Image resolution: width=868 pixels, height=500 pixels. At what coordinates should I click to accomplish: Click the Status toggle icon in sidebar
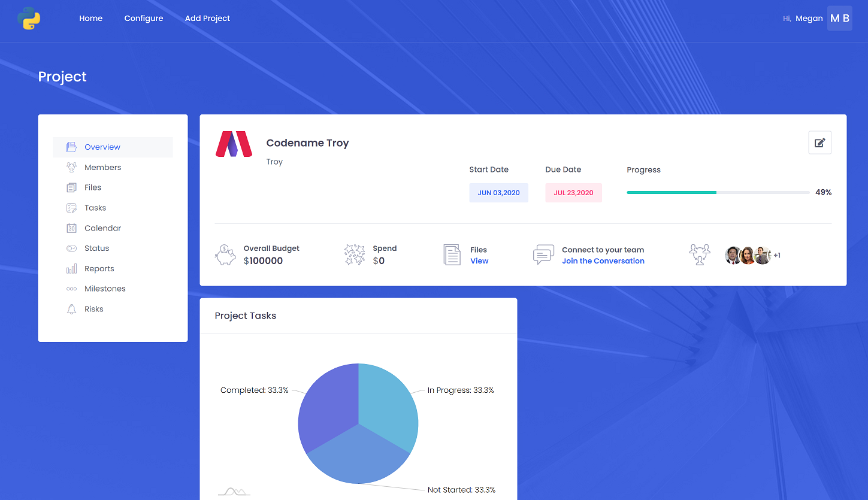(x=71, y=248)
